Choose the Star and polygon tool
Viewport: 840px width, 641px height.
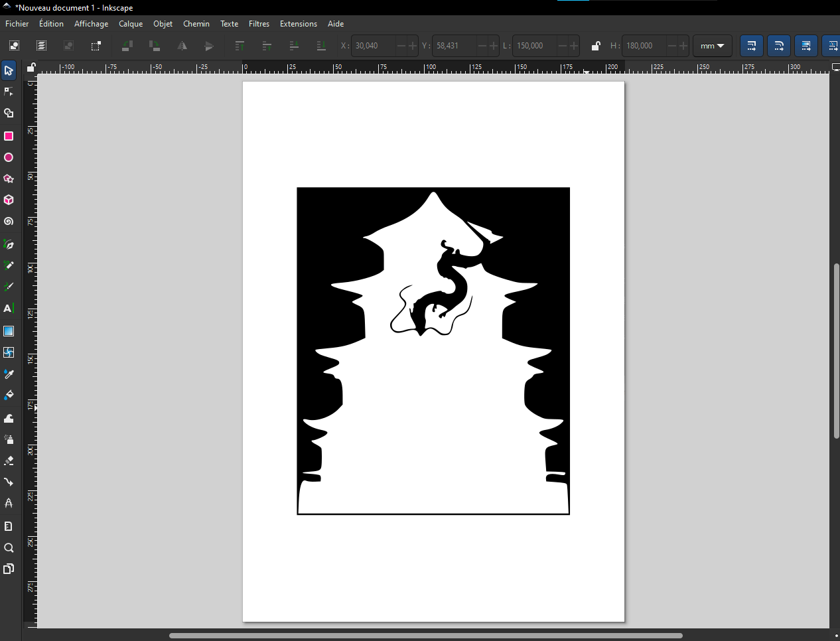(x=9, y=179)
